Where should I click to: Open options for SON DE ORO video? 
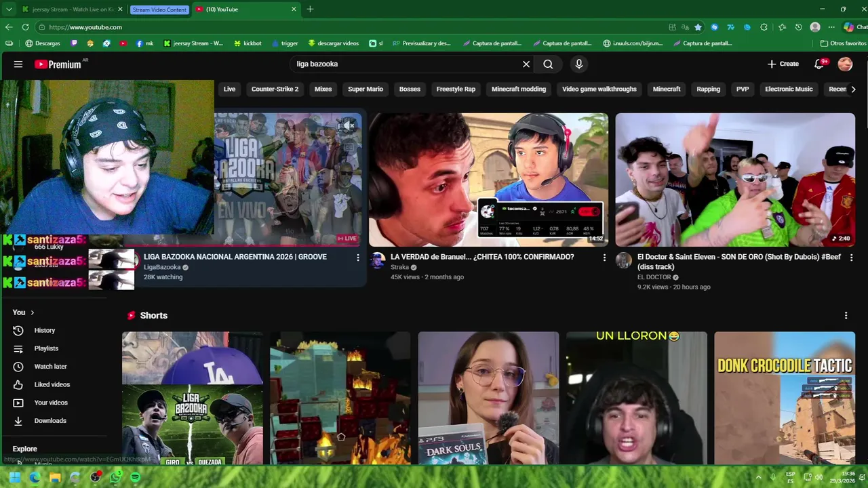[851, 258]
